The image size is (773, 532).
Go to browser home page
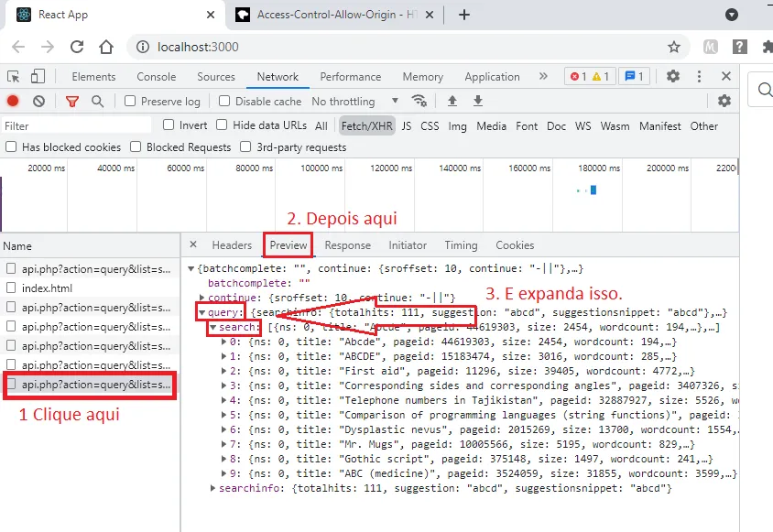click(x=106, y=47)
